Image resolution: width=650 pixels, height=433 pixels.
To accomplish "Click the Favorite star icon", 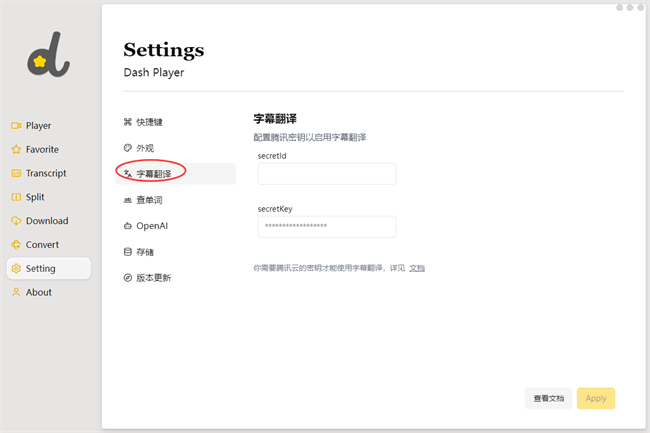I will 16,150.
